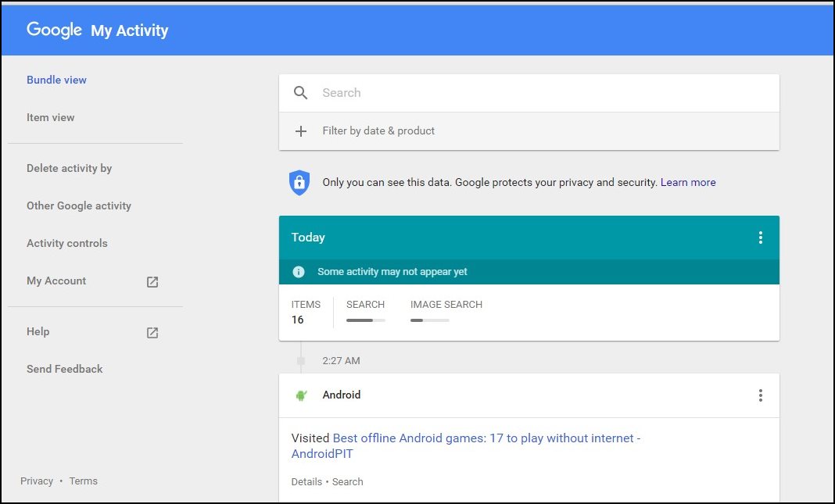Image resolution: width=835 pixels, height=504 pixels.
Task: Click the blue privacy shield icon
Action: (299, 182)
